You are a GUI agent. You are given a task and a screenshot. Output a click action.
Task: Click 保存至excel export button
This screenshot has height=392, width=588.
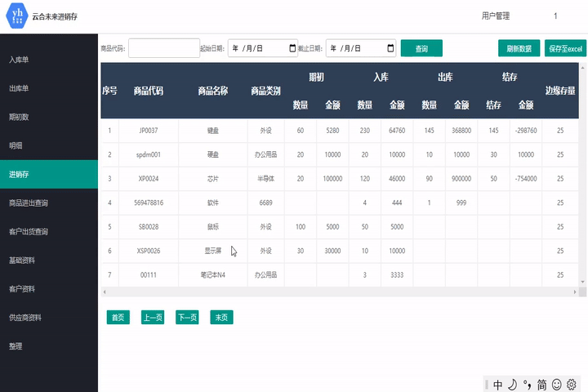click(x=567, y=48)
